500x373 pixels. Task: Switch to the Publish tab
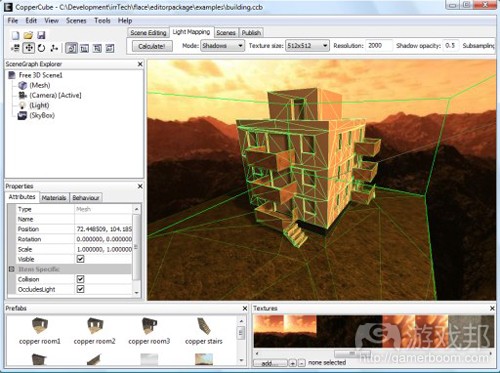click(x=251, y=33)
